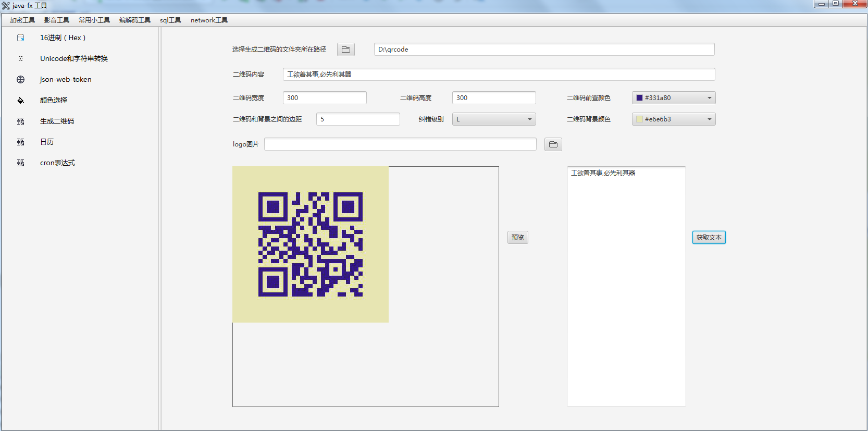Click the cron表达式 sidebar icon
This screenshot has width=868, height=431.
(21, 163)
